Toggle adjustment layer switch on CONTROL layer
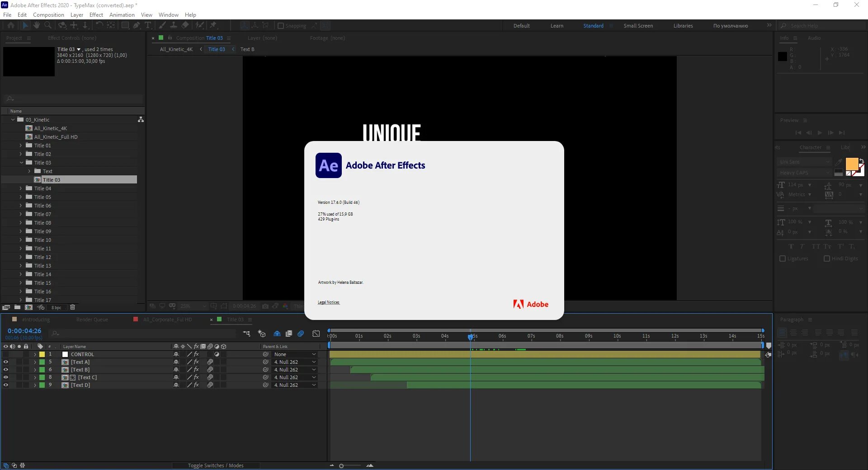 217,354
